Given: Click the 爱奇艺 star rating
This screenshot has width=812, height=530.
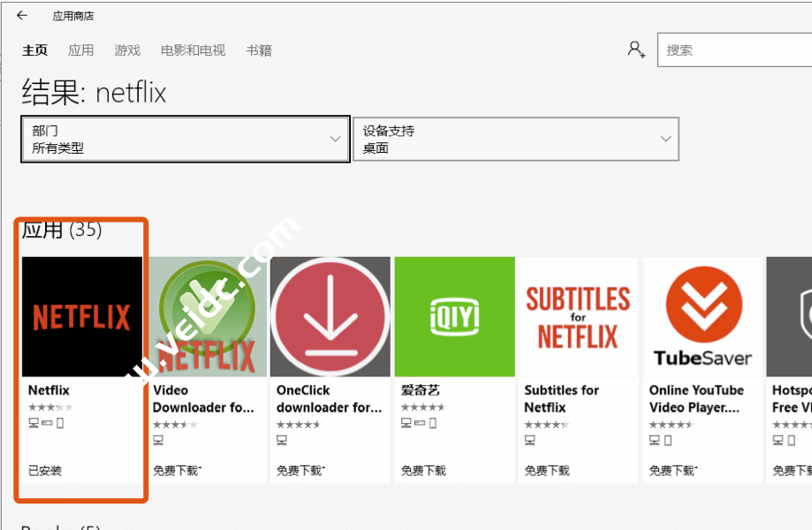Looking at the screenshot, I should (x=422, y=407).
